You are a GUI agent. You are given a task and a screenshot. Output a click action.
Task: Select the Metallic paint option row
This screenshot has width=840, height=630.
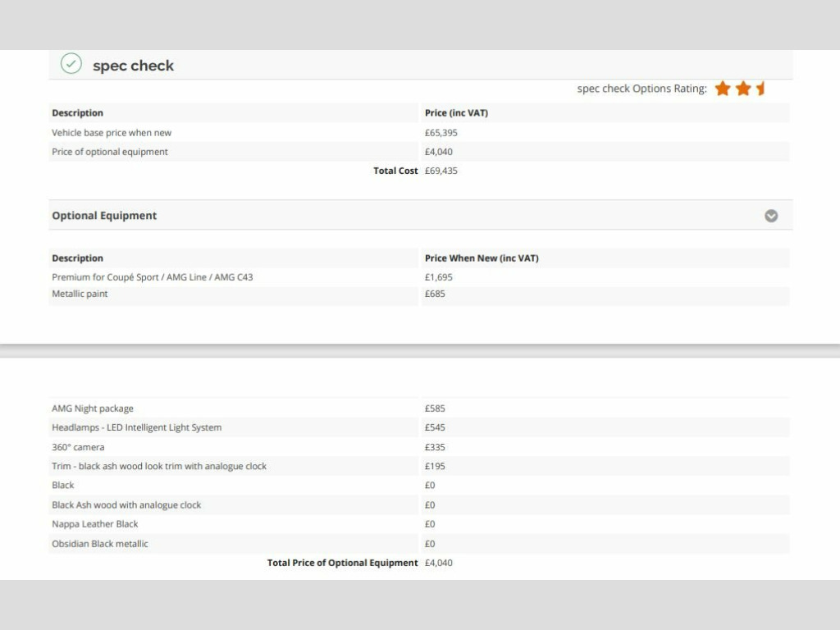click(80, 294)
